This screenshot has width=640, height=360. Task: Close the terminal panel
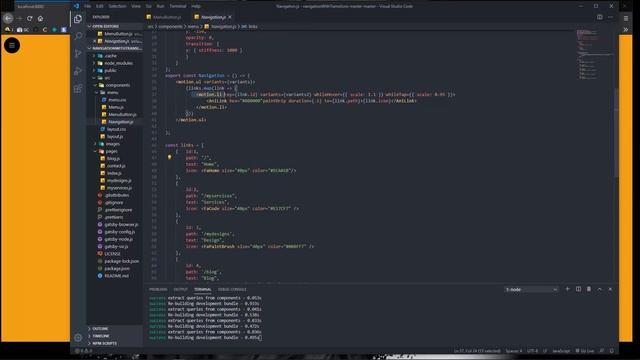610,289
